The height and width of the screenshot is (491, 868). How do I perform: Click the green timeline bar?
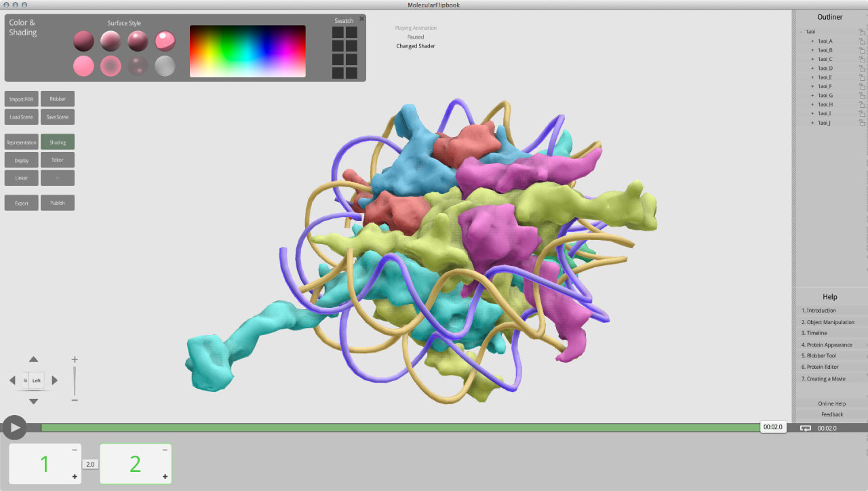[400, 428]
